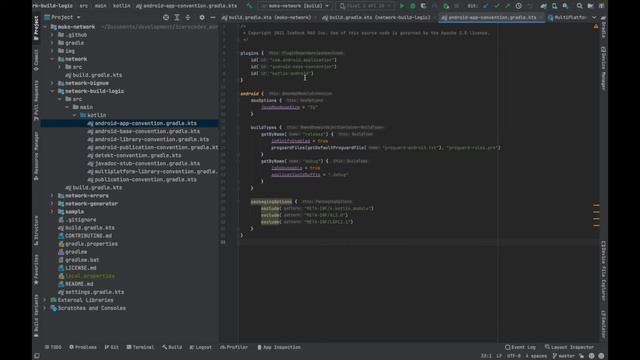Open the Pixel device selector dropdown
640x360 pixels.
click(365, 6)
